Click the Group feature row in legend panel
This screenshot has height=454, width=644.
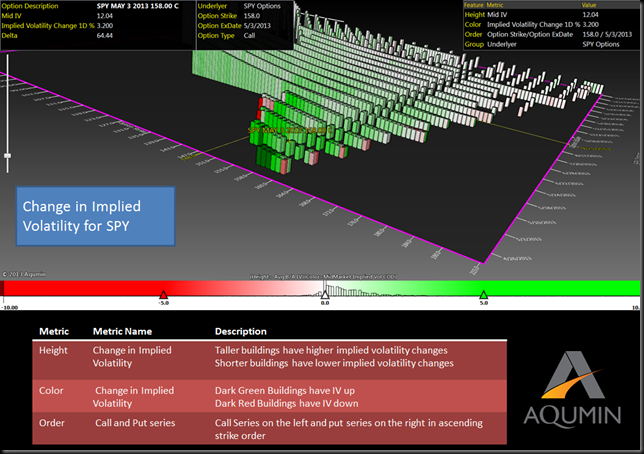tap(550, 44)
